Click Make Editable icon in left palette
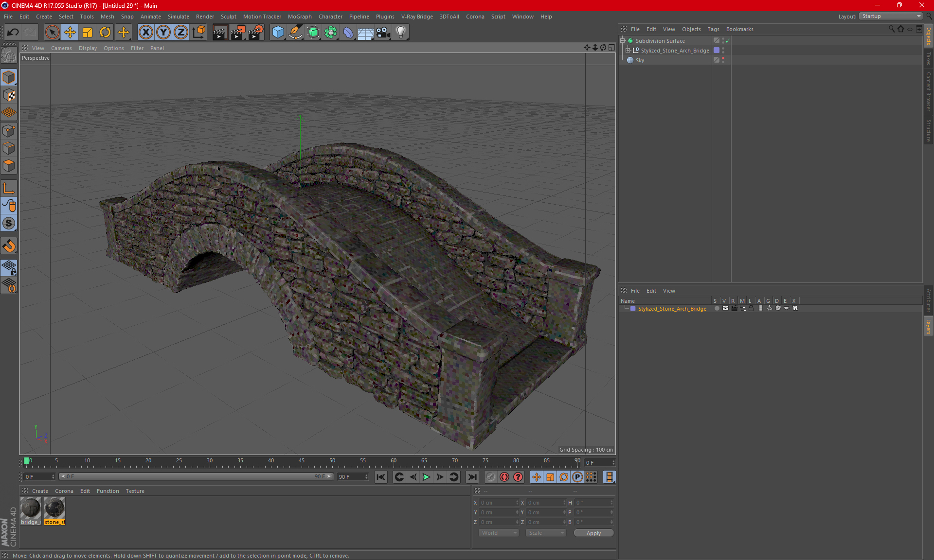Viewport: 934px width, 560px height. pyautogui.click(x=9, y=55)
